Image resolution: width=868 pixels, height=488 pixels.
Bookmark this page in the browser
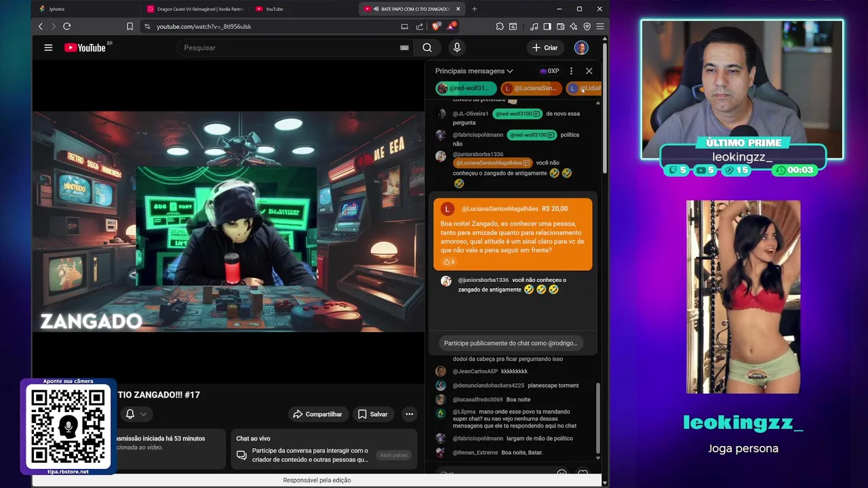coord(130,26)
